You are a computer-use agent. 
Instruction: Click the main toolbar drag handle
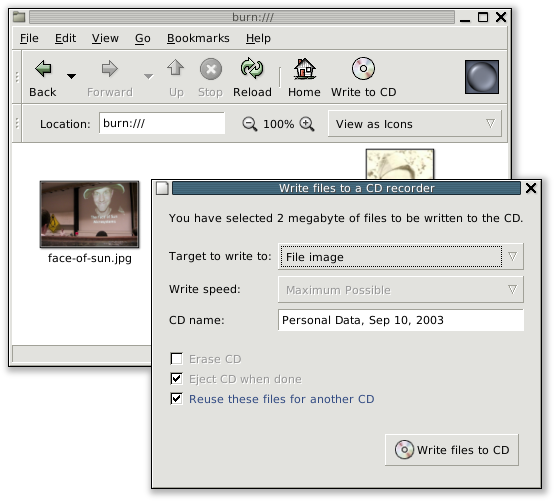point(17,77)
